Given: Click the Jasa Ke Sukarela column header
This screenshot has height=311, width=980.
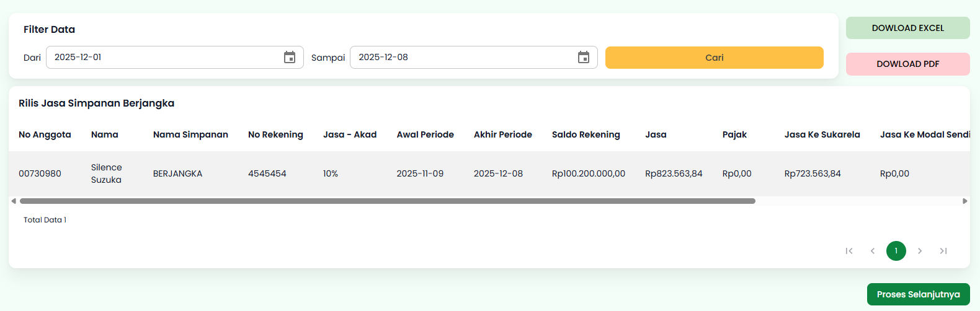Looking at the screenshot, I should pos(822,134).
